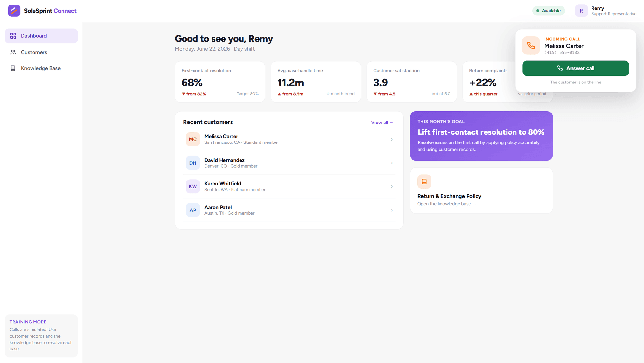644x363 pixels.
Task: Click the Customers people icon in sidebar
Action: coord(13,52)
